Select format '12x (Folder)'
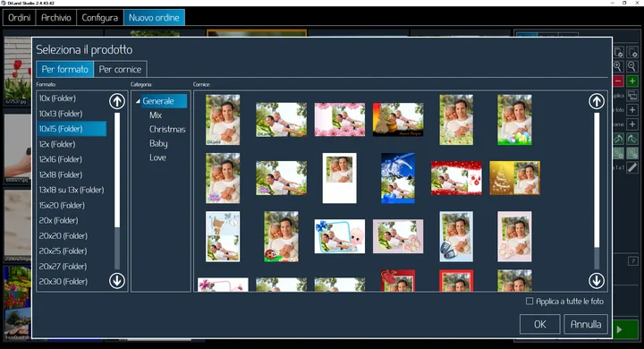This screenshot has width=644, height=349. (x=72, y=144)
